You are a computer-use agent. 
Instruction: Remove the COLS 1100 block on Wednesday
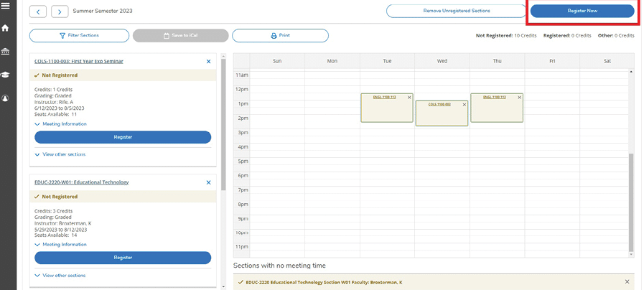[x=465, y=105]
